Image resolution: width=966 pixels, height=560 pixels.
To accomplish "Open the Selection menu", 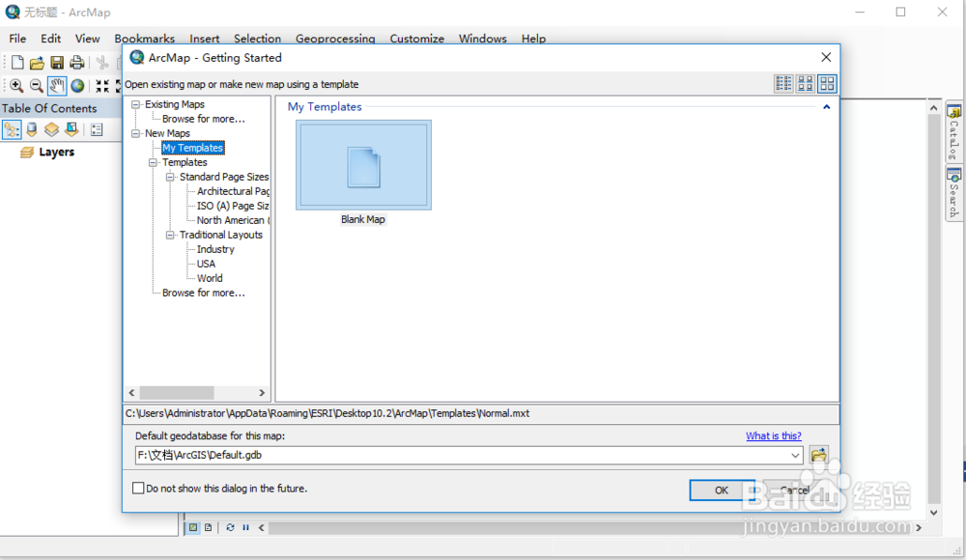I will [258, 39].
